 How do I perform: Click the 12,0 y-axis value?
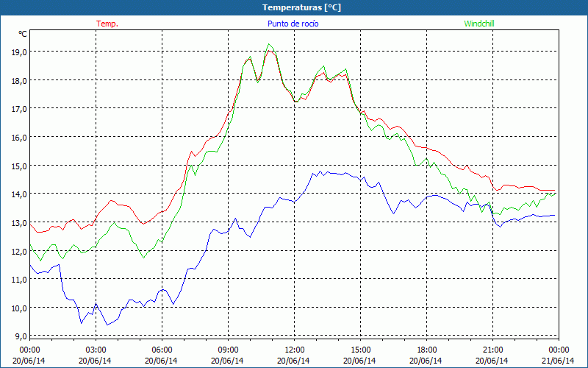click(19, 251)
